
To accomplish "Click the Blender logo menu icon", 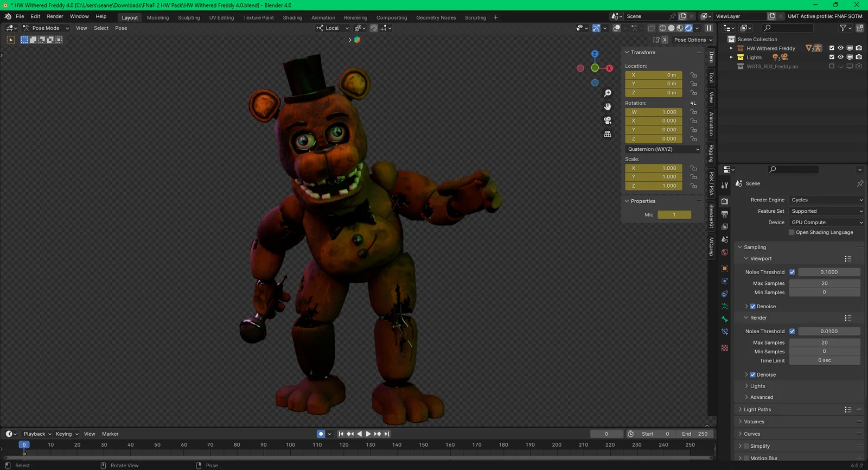I will coord(8,16).
